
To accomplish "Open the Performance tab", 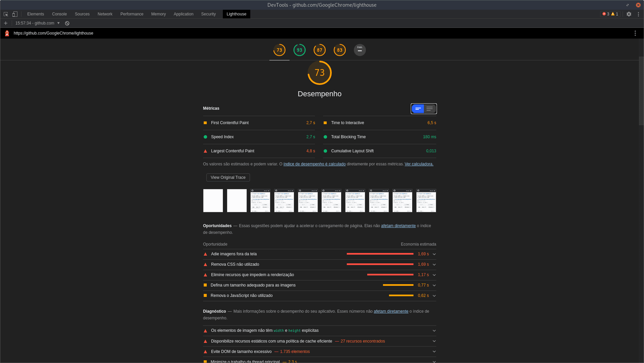I will 132,14.
